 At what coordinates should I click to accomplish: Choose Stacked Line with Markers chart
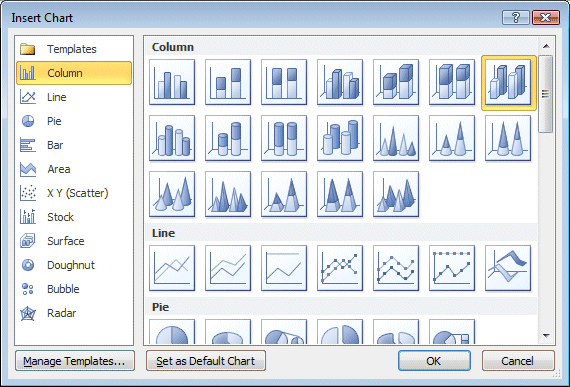tap(396, 268)
